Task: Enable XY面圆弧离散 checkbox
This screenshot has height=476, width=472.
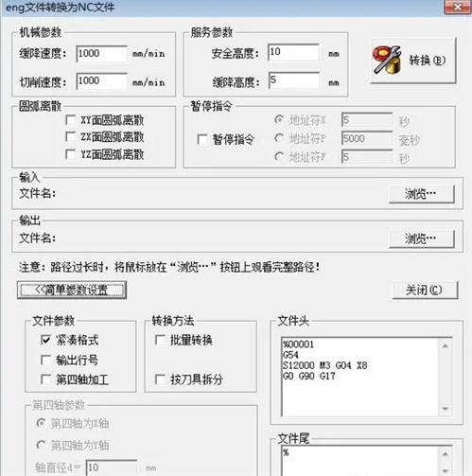Action: tap(70, 119)
